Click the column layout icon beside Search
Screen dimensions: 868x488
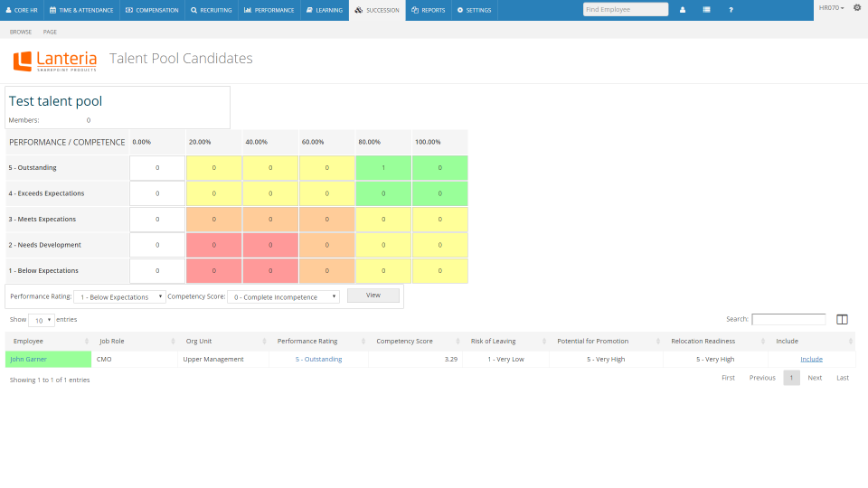click(x=842, y=319)
